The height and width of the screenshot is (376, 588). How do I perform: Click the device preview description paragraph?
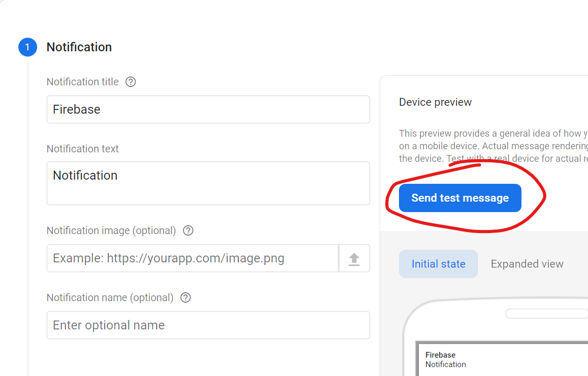point(492,146)
